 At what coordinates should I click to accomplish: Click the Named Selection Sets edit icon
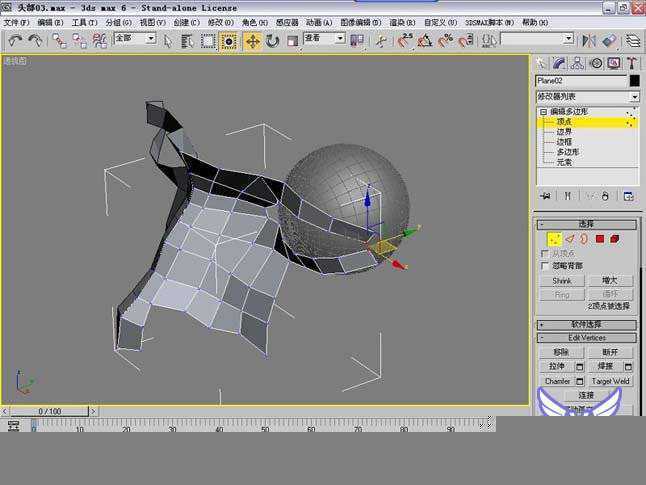pyautogui.click(x=489, y=40)
